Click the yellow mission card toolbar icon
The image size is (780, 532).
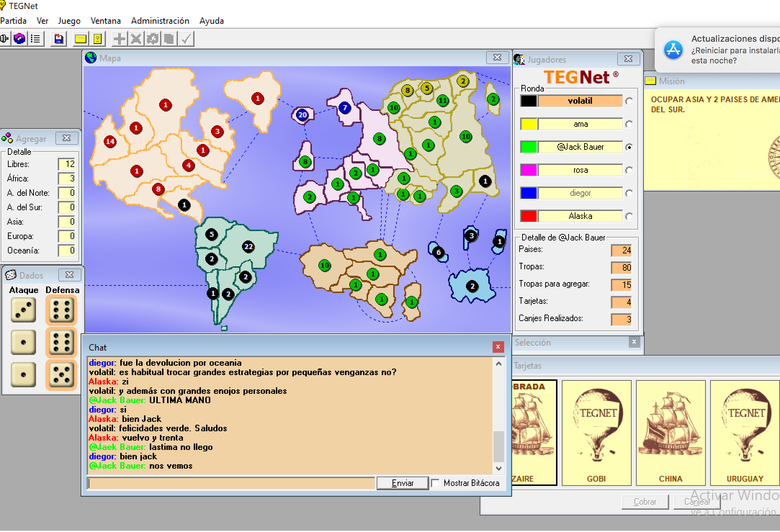(x=80, y=39)
